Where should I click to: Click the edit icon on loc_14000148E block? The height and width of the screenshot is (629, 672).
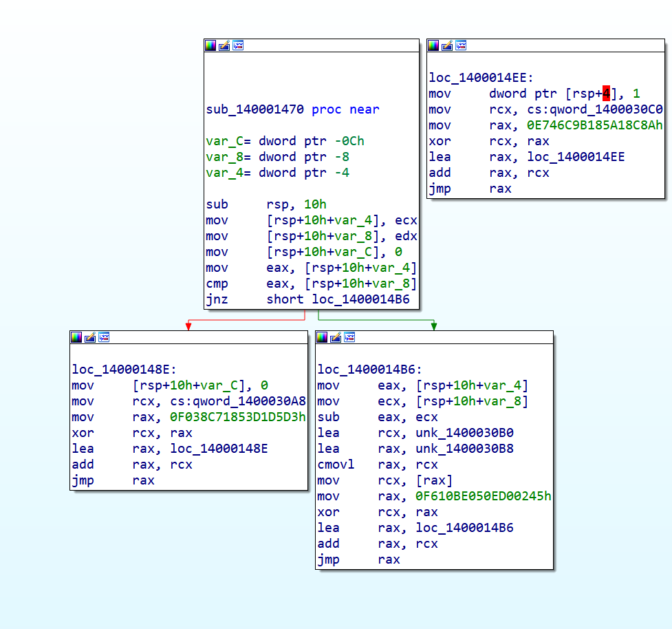(x=89, y=337)
